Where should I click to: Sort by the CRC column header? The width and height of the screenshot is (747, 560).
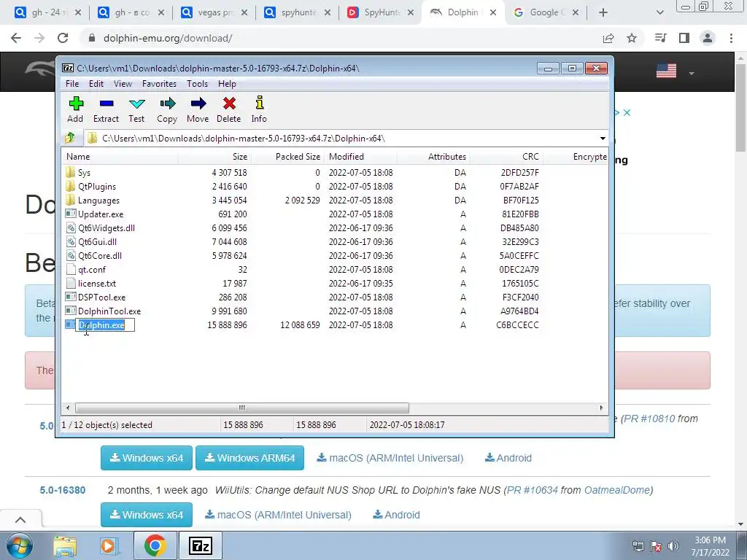click(506, 157)
